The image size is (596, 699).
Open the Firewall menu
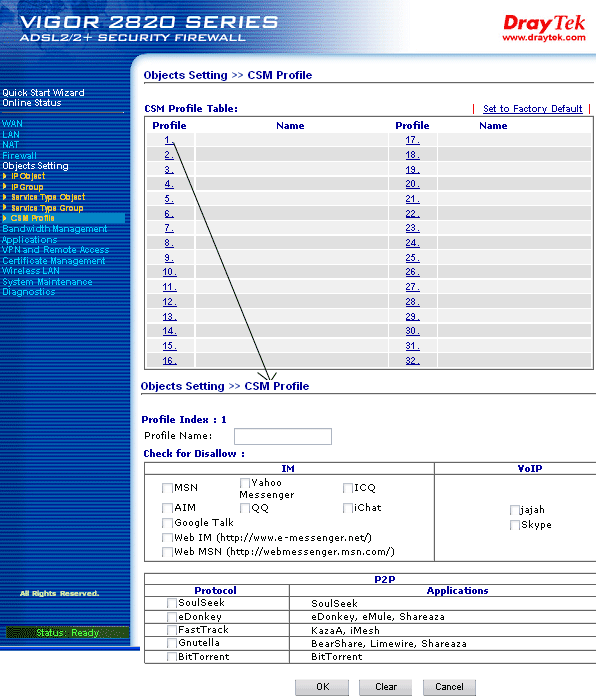click(x=20, y=156)
